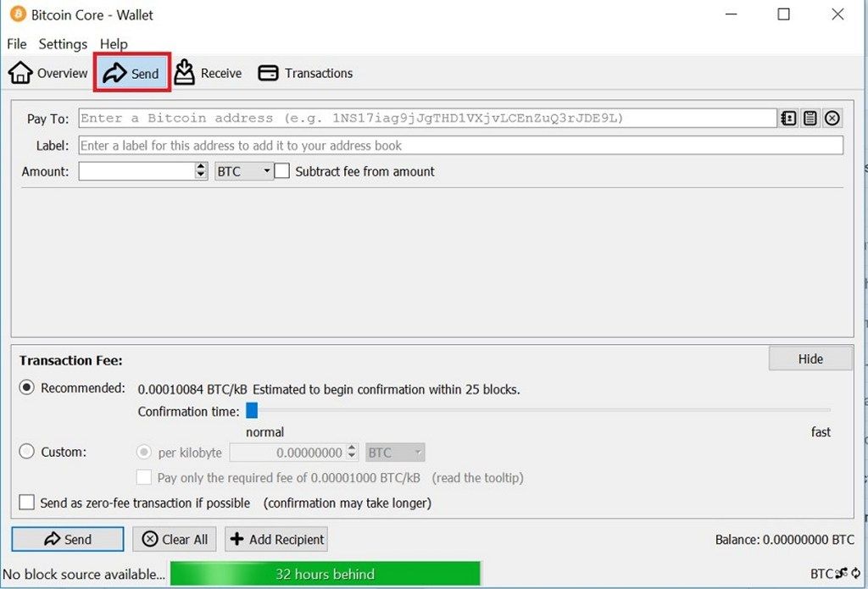Click the Pay To address field
This screenshot has height=589, width=868.
(x=427, y=118)
